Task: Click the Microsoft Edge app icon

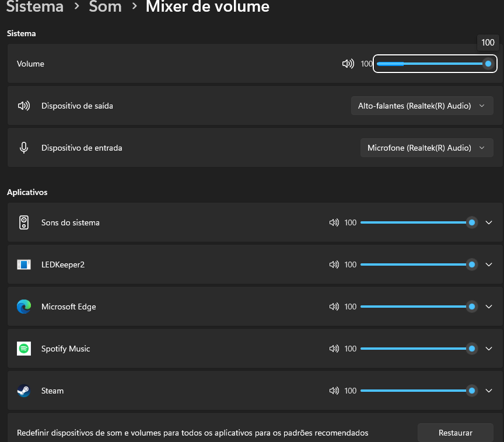Action: pos(24,307)
